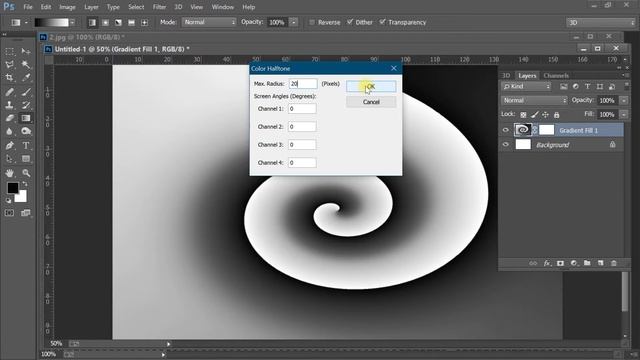Hide the Background layer

pyautogui.click(x=506, y=144)
